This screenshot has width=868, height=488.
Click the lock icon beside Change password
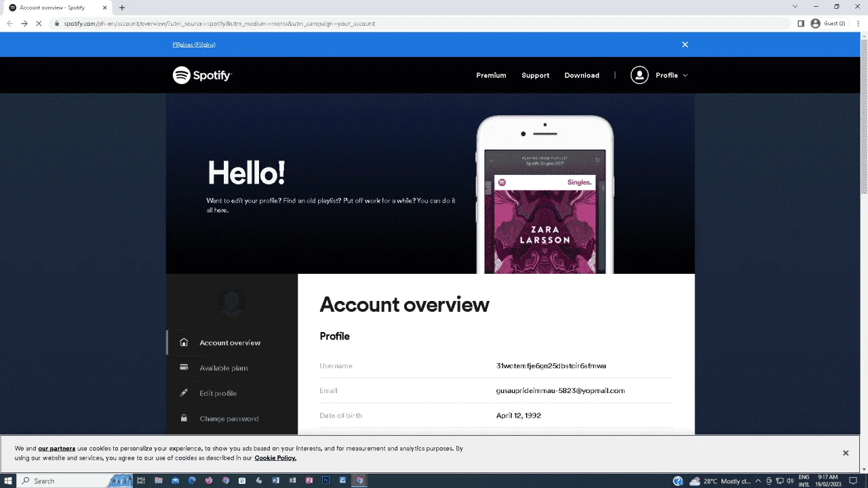184,418
